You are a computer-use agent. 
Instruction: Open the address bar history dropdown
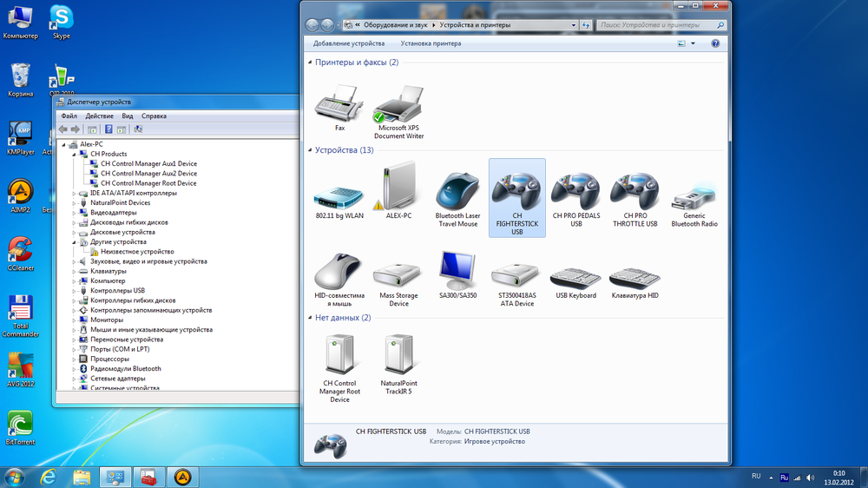tap(574, 25)
